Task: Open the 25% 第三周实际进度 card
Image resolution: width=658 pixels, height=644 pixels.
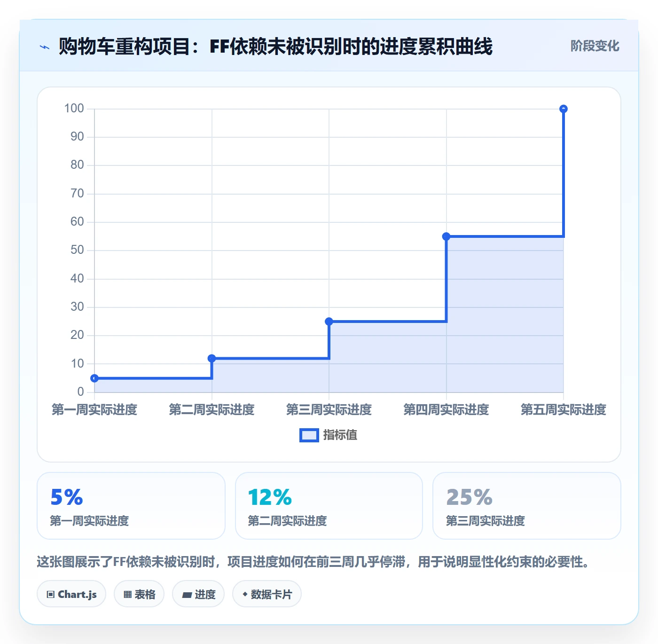Action: 527,506
